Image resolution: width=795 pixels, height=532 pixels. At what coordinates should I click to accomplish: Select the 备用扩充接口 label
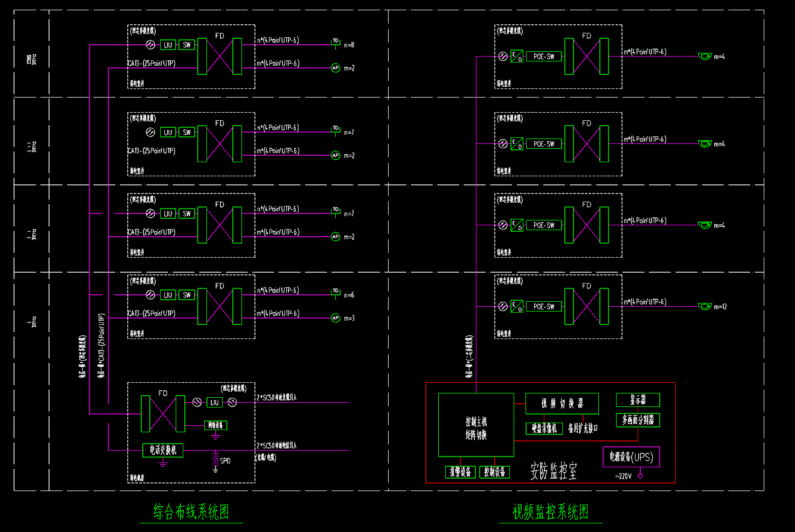coord(583,429)
